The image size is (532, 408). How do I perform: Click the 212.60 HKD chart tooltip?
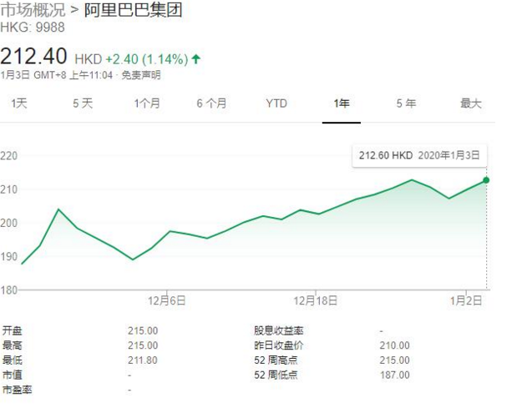(x=420, y=155)
